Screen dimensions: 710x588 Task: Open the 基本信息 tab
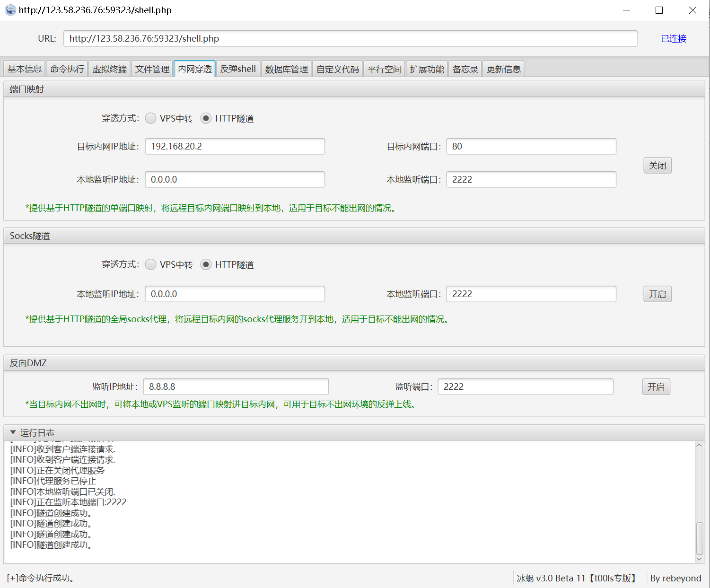(x=25, y=69)
